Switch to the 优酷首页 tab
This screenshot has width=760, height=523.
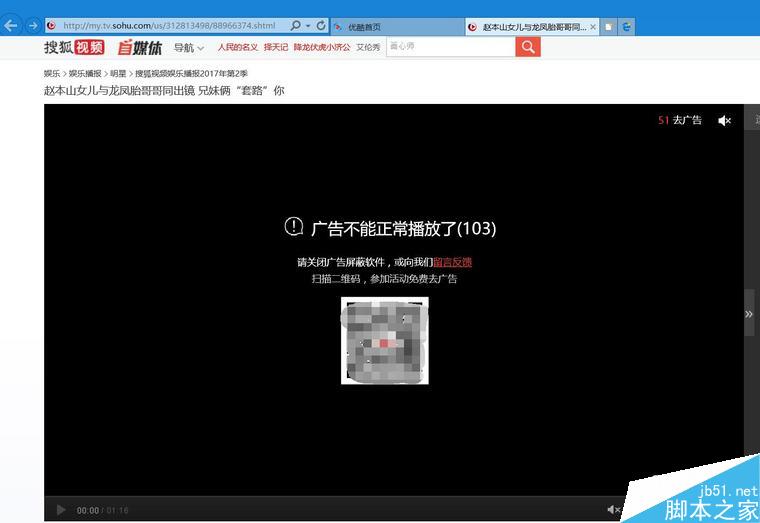pos(396,27)
